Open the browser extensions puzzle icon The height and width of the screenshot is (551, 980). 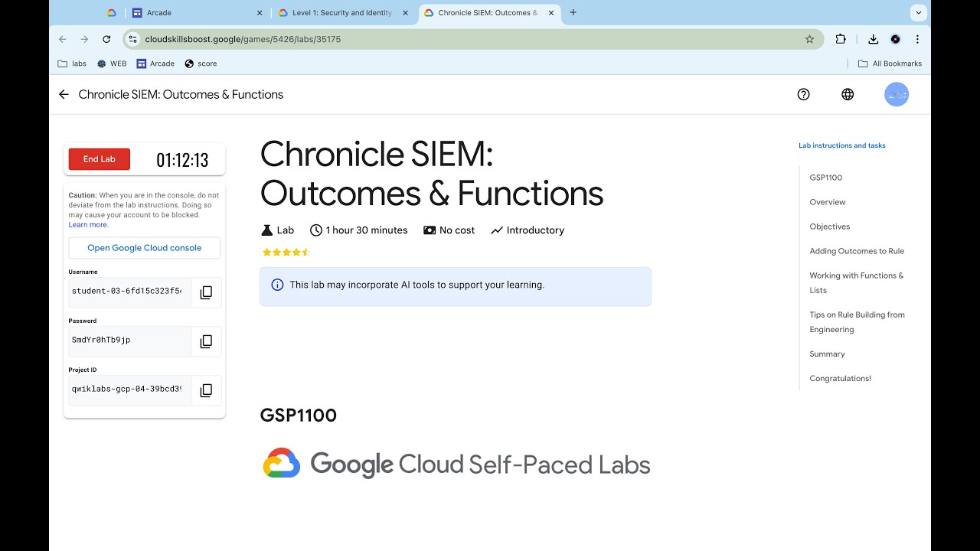pyautogui.click(x=841, y=39)
